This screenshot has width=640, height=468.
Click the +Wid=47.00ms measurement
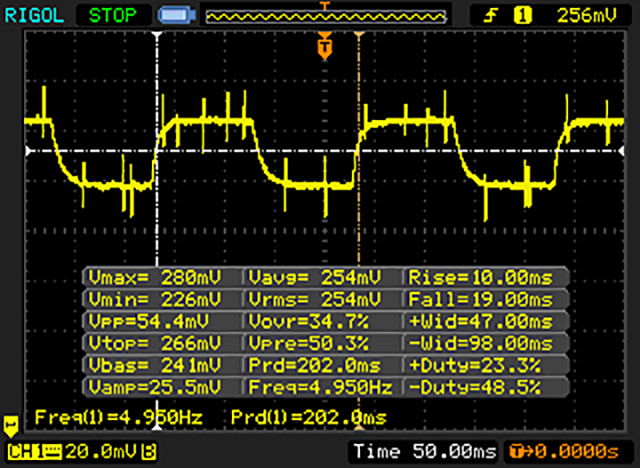coord(480,322)
